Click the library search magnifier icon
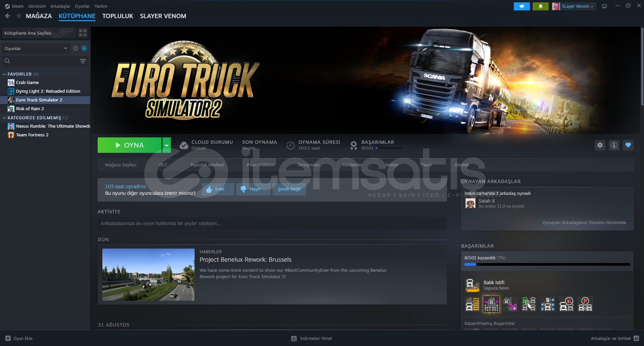644x346 pixels. pos(7,61)
